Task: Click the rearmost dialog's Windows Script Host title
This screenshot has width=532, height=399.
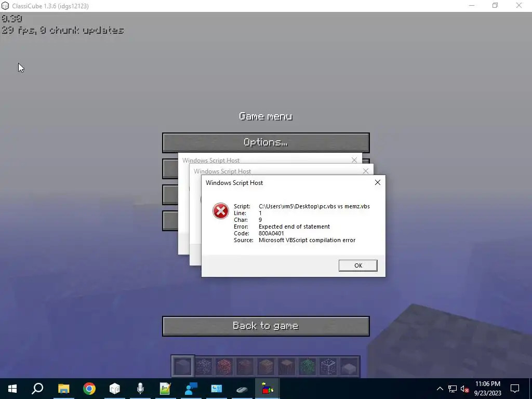Action: click(211, 160)
